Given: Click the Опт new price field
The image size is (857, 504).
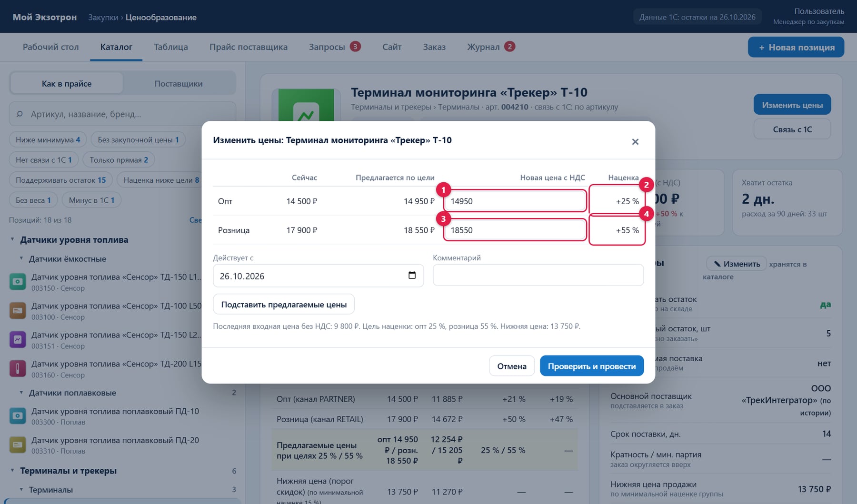Looking at the screenshot, I should coord(515,201).
